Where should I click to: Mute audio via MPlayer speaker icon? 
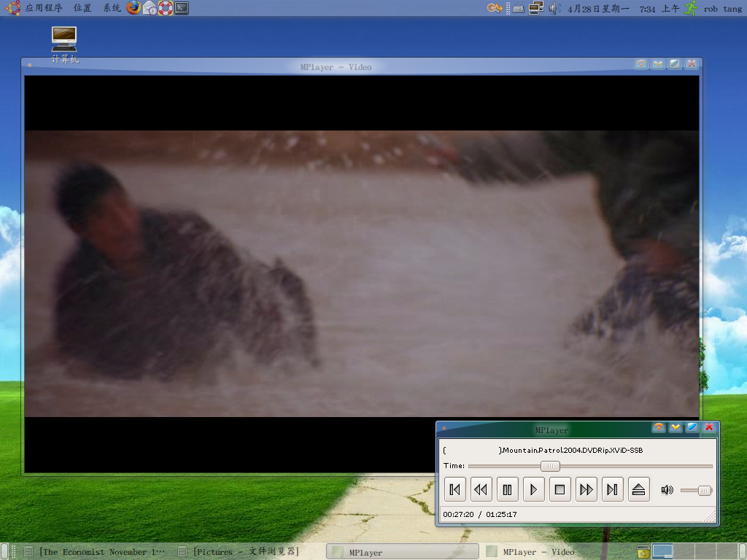(667, 490)
